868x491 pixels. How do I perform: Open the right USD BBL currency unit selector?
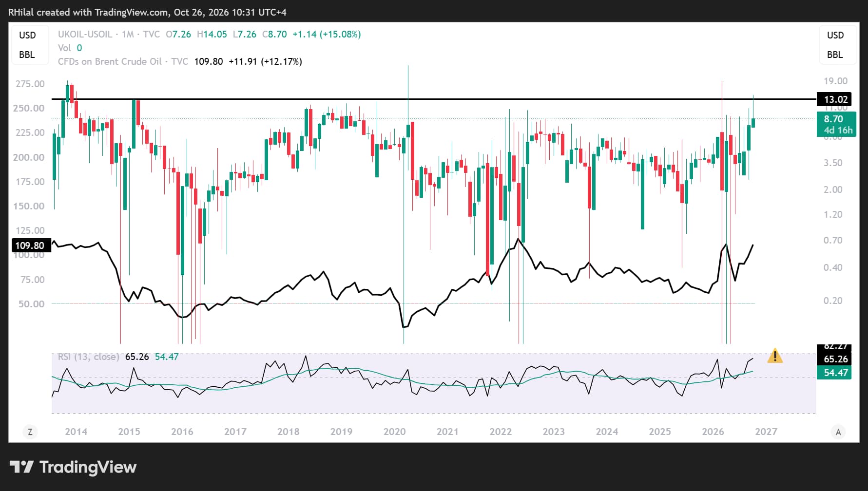coord(838,45)
